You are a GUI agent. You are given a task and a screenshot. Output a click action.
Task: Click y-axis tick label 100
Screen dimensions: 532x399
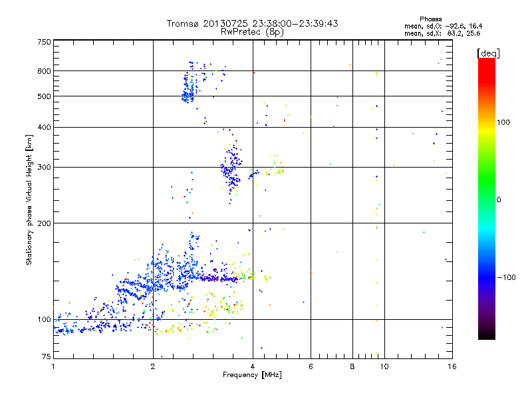point(44,320)
